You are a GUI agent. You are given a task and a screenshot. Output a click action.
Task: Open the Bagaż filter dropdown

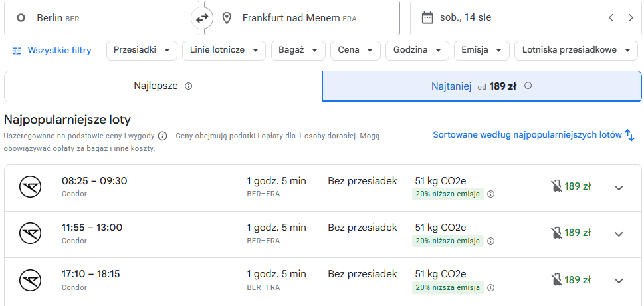[x=298, y=50]
